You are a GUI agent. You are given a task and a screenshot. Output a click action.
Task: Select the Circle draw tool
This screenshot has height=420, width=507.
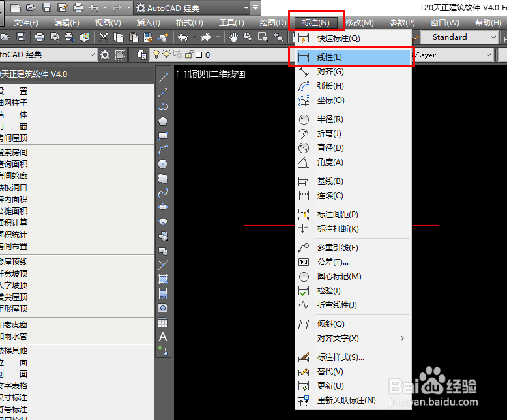[x=163, y=164]
